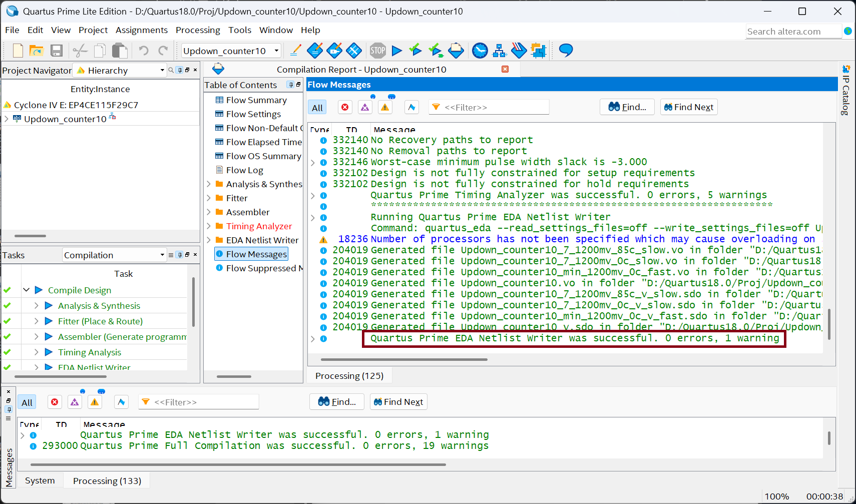This screenshot has height=504, width=856.
Task: Expand Fitter (Place & Route) task
Action: point(37,321)
